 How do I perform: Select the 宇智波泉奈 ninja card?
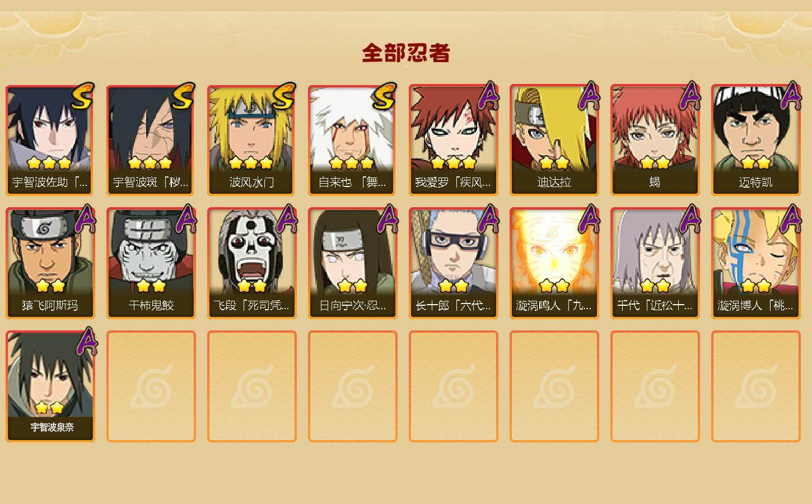(x=50, y=386)
